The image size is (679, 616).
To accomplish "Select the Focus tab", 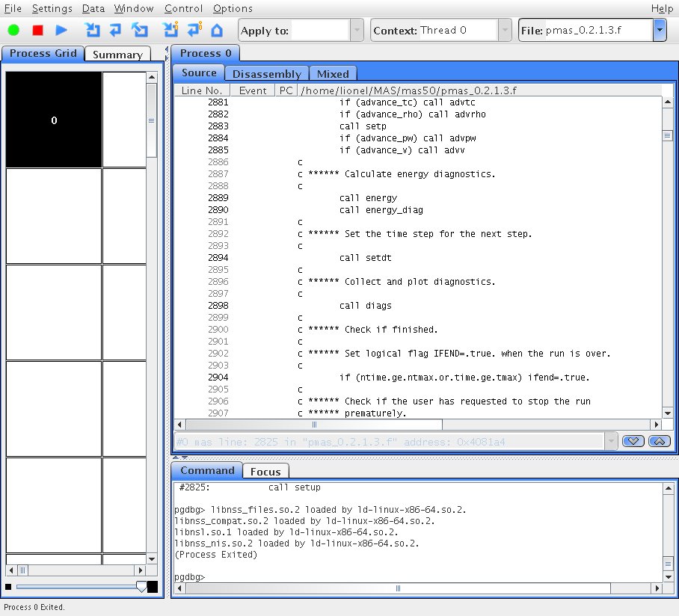I will click(x=265, y=471).
